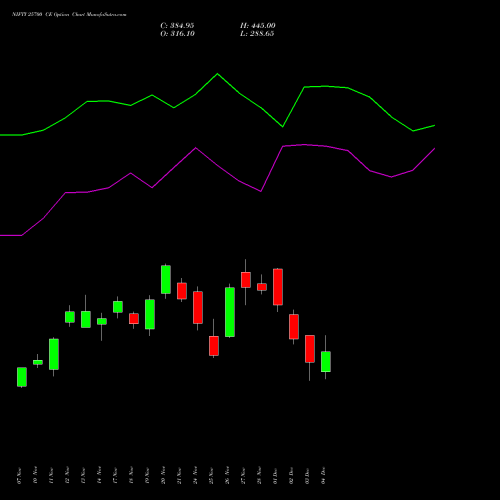Click the low value L: 288.65
This screenshot has width=500, height=500.
click(257, 34)
